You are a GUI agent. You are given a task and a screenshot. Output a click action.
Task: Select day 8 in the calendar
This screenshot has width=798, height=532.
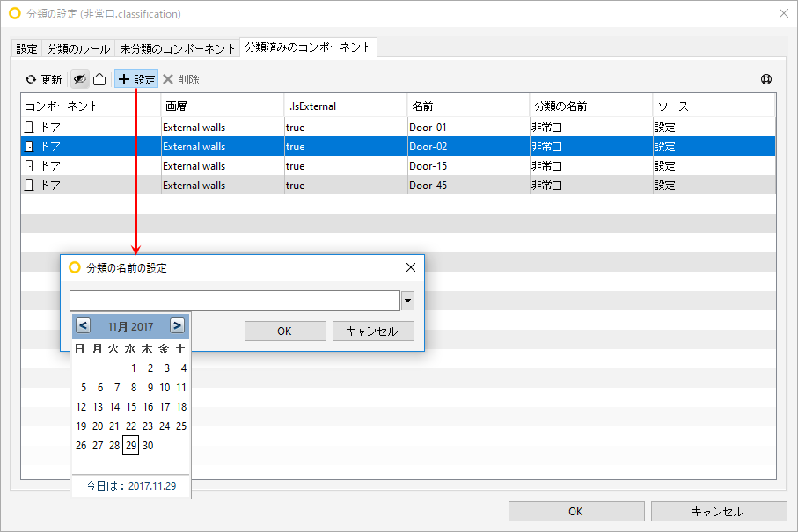point(134,387)
